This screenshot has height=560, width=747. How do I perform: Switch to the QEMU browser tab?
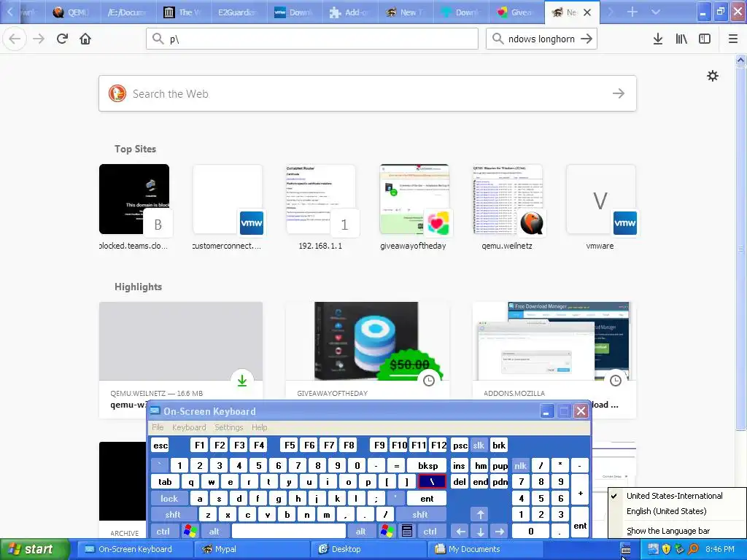pyautogui.click(x=72, y=12)
